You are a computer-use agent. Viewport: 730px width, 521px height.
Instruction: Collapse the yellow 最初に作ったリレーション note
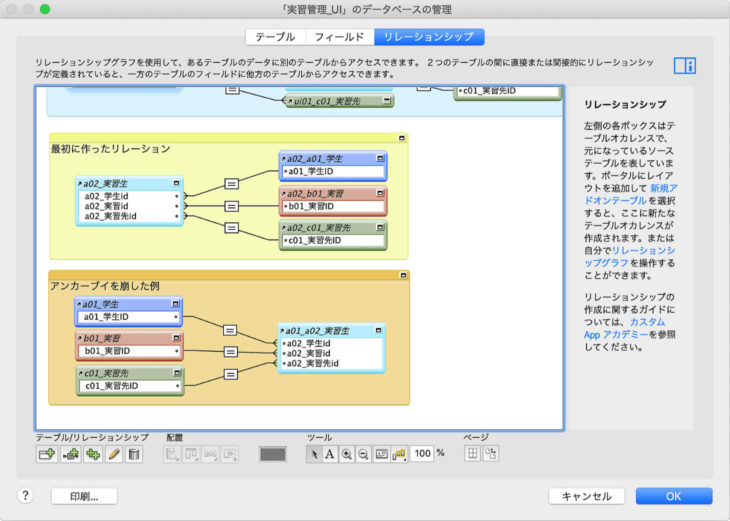[401, 139]
